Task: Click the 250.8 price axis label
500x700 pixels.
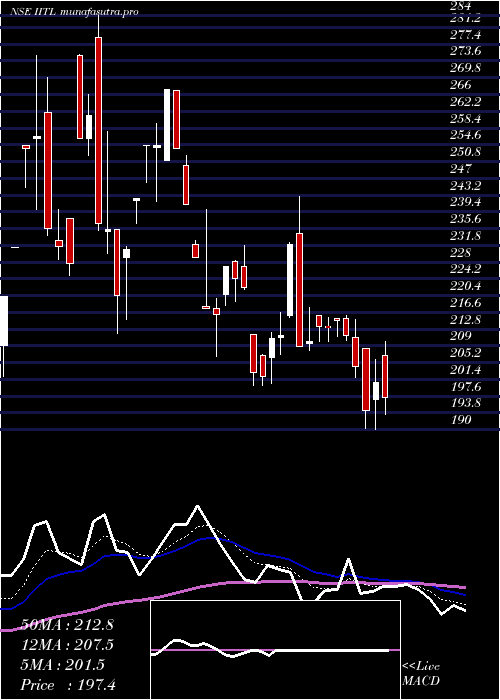Action: pos(465,152)
